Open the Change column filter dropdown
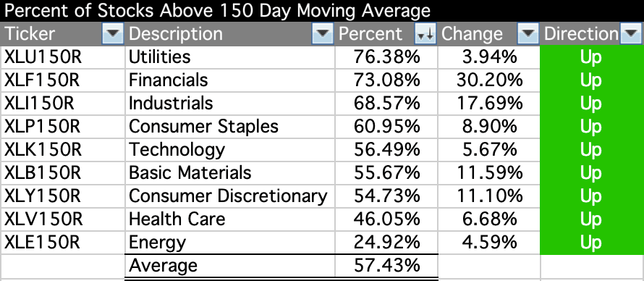The width and height of the screenshot is (644, 281). [x=528, y=33]
